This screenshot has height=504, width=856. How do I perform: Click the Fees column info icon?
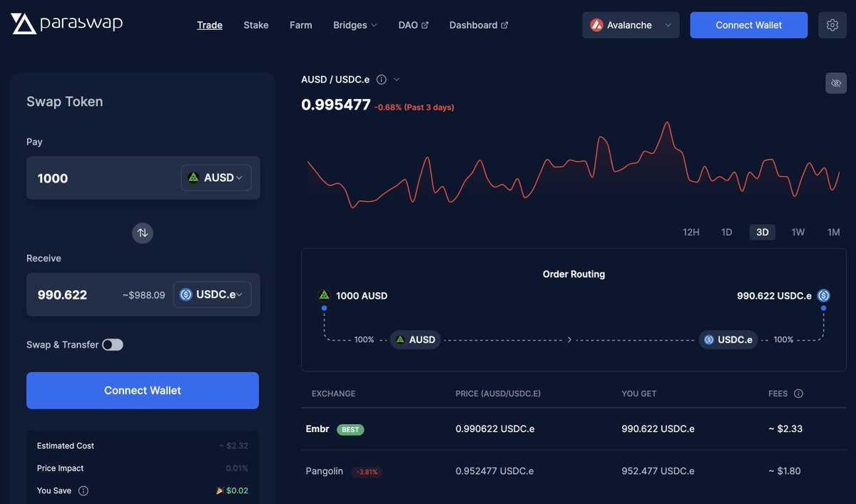798,394
